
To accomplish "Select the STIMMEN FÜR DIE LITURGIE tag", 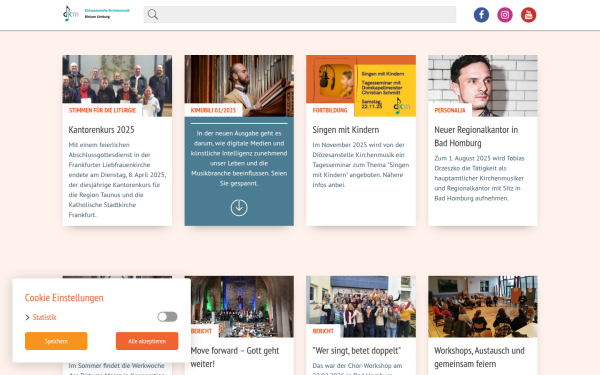I will pyautogui.click(x=102, y=110).
